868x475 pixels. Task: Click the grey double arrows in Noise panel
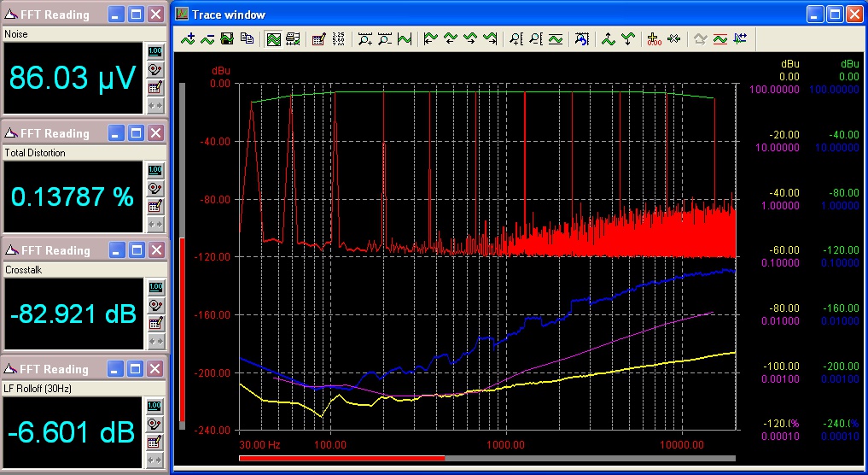(155, 105)
